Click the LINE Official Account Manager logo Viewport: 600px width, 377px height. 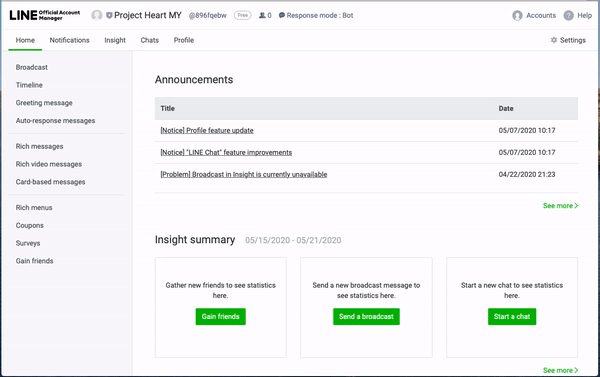(45, 15)
